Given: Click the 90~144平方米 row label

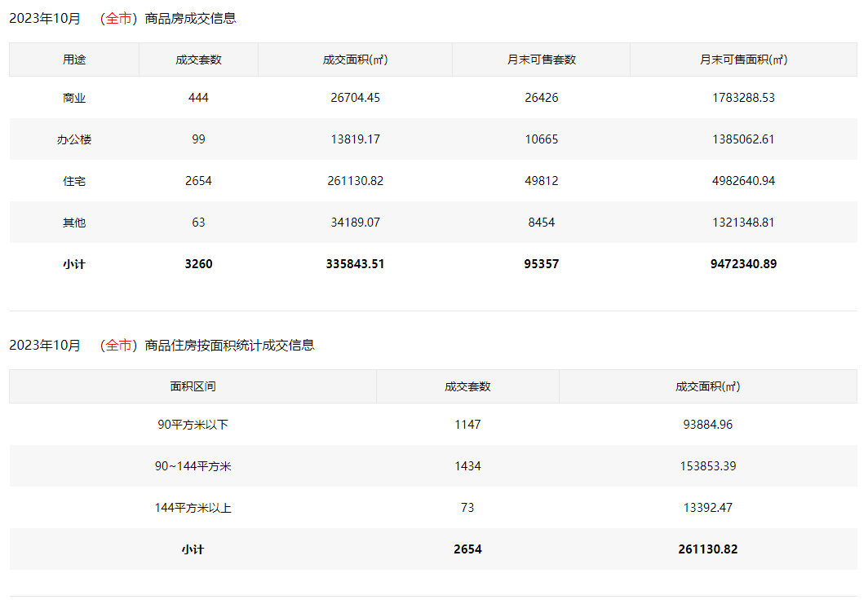Looking at the screenshot, I should click(193, 466).
